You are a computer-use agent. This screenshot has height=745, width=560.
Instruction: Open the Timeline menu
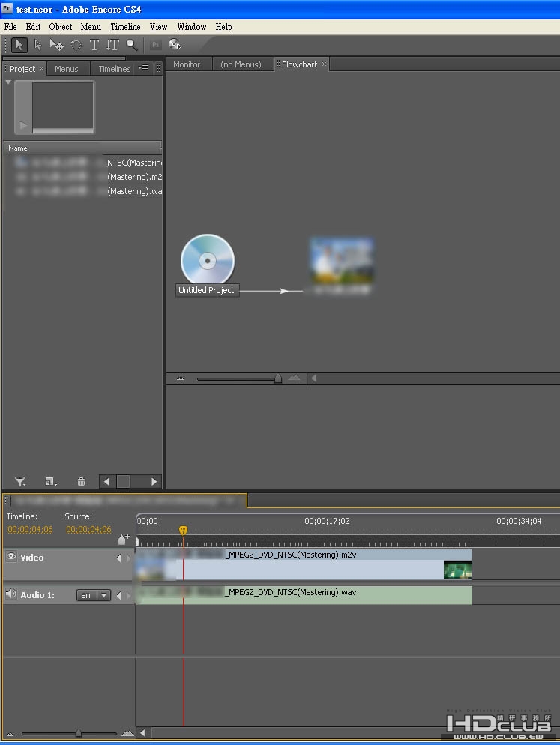pyautogui.click(x=125, y=27)
